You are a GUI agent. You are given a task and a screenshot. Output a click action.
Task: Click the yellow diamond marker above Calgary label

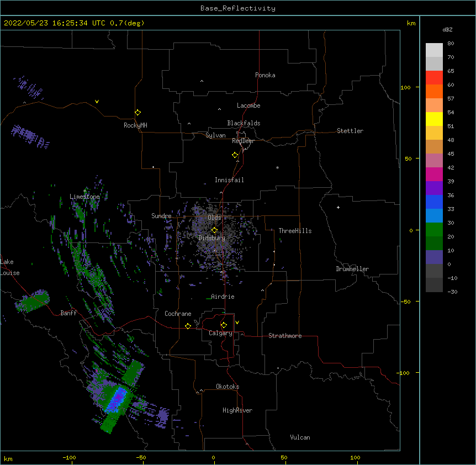224,325
